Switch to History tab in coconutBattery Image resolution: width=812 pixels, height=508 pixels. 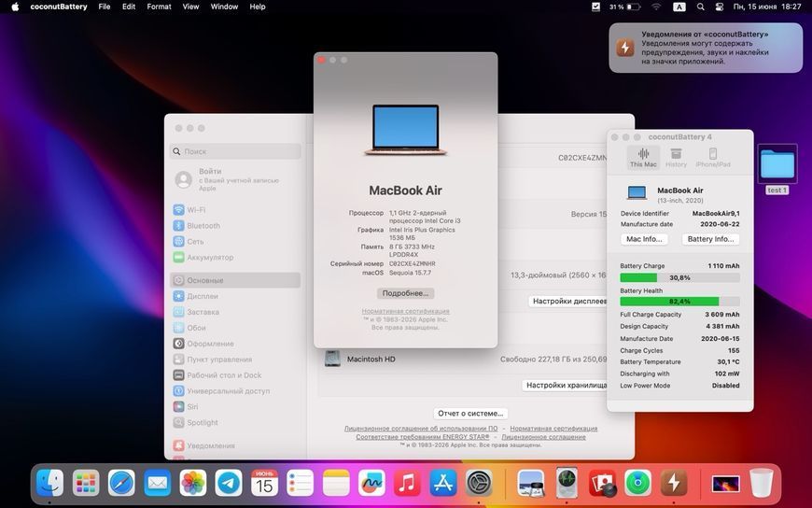coord(676,157)
